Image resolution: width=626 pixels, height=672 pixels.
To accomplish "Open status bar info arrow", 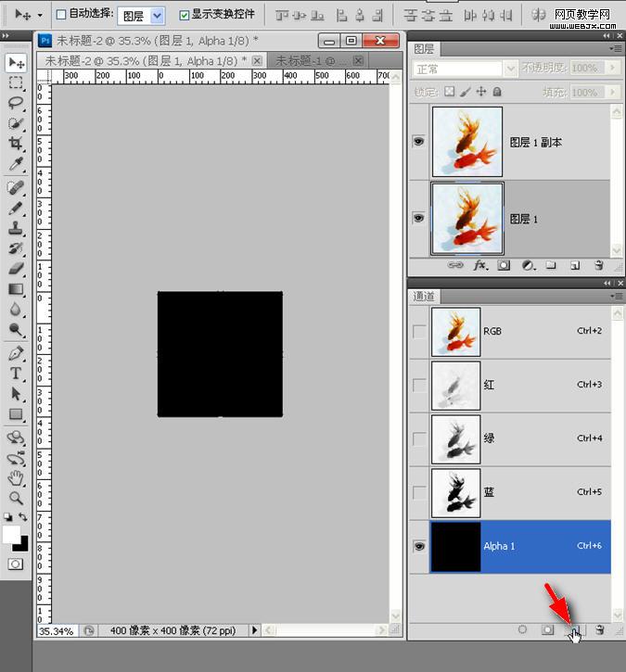I will tap(254, 630).
